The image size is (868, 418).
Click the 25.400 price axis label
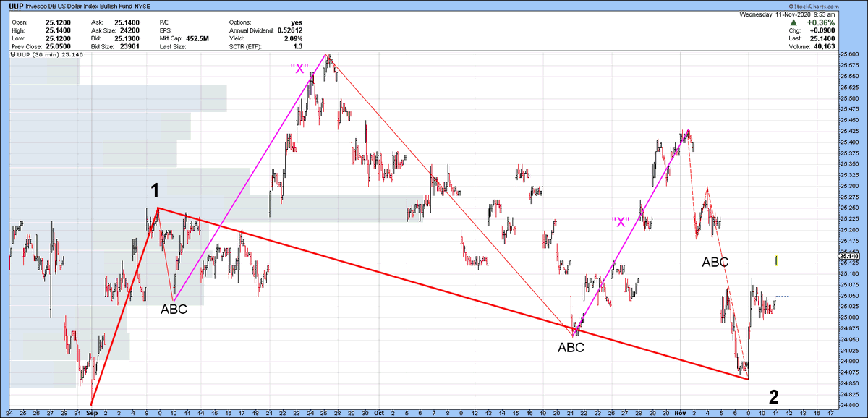click(851, 142)
